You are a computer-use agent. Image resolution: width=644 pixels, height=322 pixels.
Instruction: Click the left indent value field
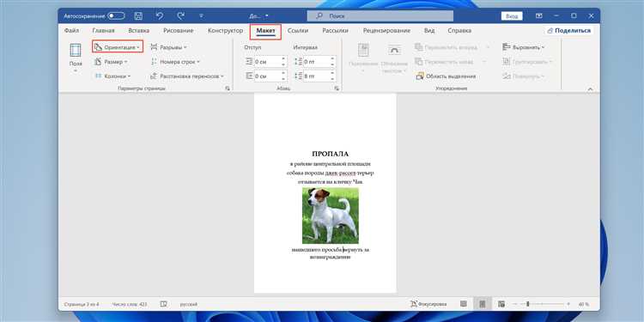(267, 62)
